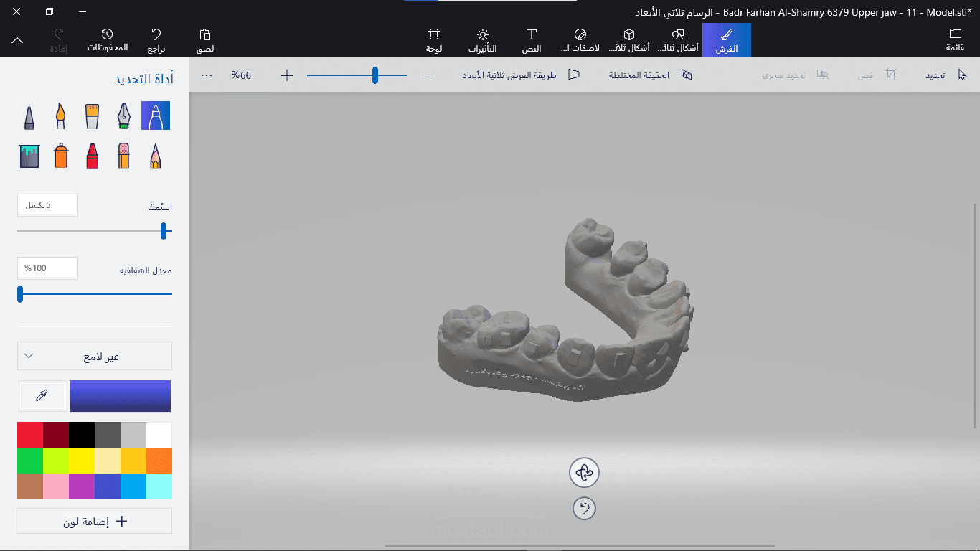The height and width of the screenshot is (551, 980).
Task: Choose the orange color swatch
Action: (159, 461)
